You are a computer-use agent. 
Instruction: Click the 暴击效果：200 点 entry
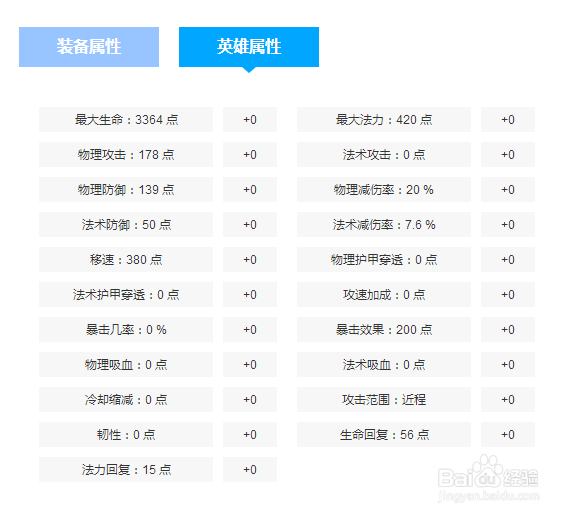pyautogui.click(x=384, y=330)
